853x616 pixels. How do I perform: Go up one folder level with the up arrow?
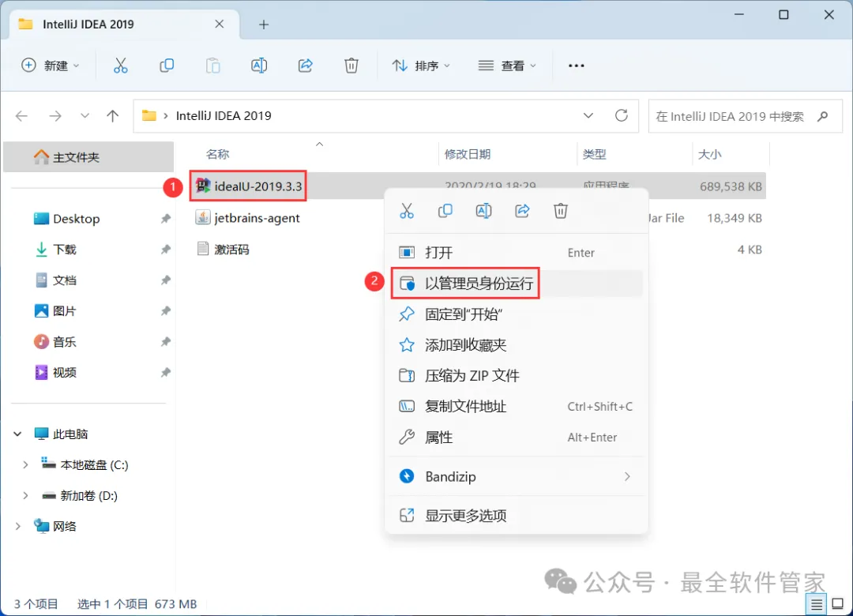click(113, 116)
